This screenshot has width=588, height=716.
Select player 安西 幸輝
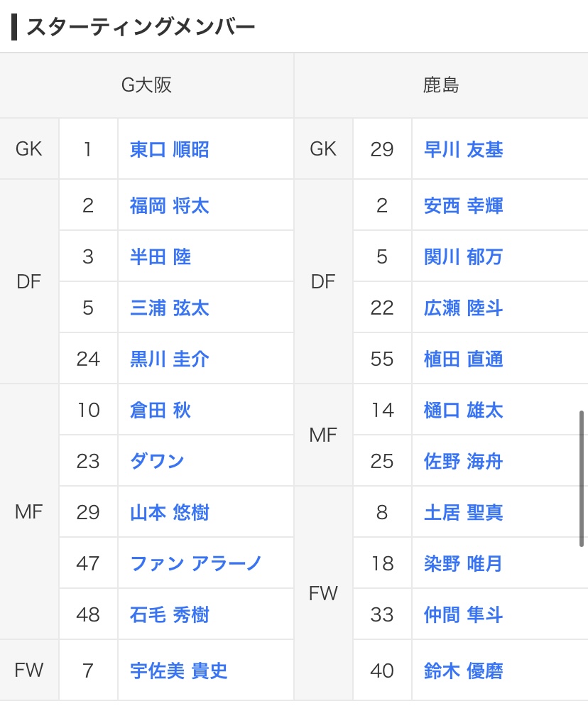pos(463,206)
